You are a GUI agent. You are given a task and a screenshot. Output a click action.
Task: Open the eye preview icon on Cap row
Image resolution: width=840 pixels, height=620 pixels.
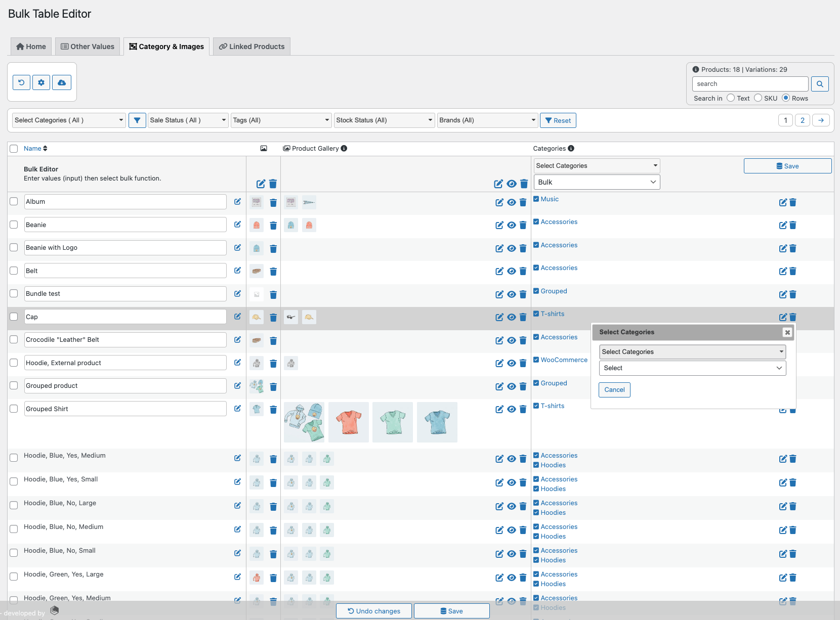(x=511, y=317)
